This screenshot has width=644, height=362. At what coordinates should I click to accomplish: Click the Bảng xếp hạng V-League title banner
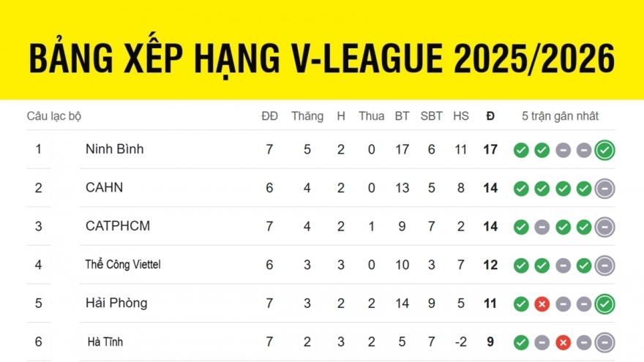pyautogui.click(x=322, y=59)
